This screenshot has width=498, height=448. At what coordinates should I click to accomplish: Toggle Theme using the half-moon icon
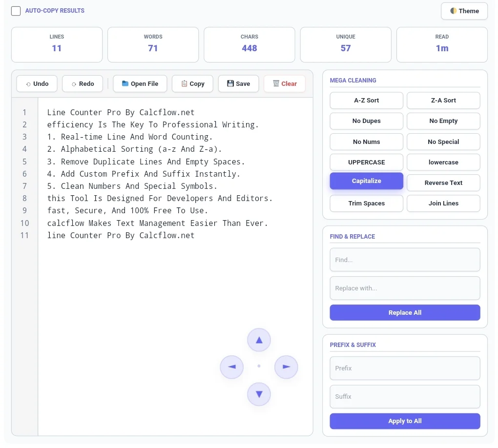click(x=454, y=11)
